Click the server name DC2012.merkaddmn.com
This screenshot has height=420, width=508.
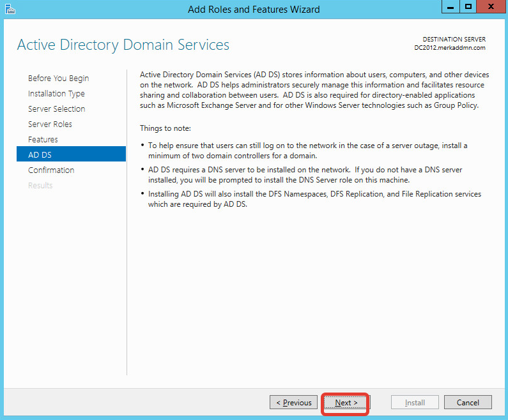coord(450,48)
